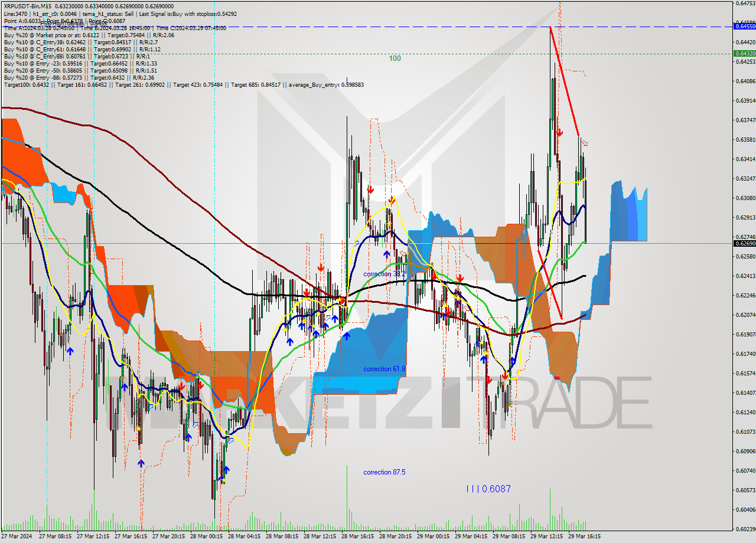Click the 0.63080 price axis label

click(x=745, y=198)
